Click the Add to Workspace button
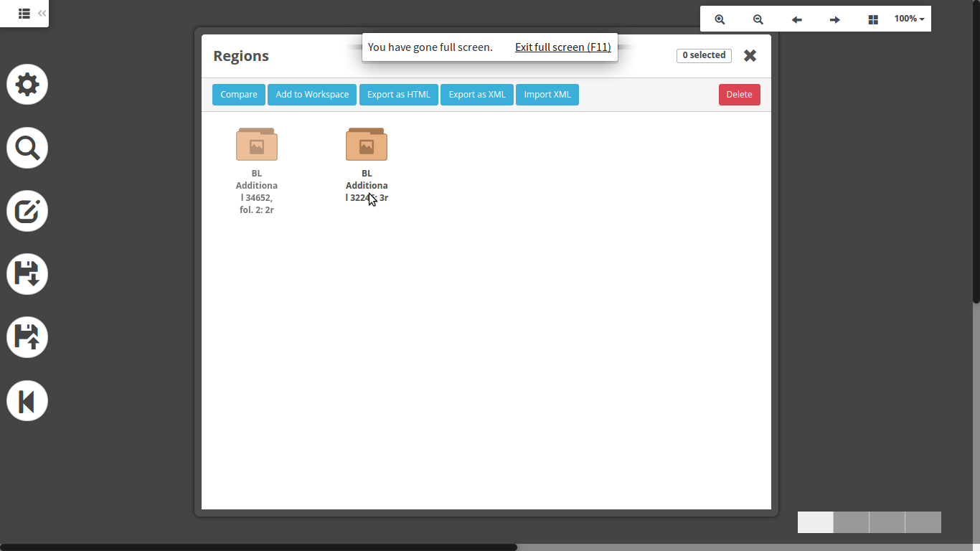The image size is (980, 551). tap(312, 95)
